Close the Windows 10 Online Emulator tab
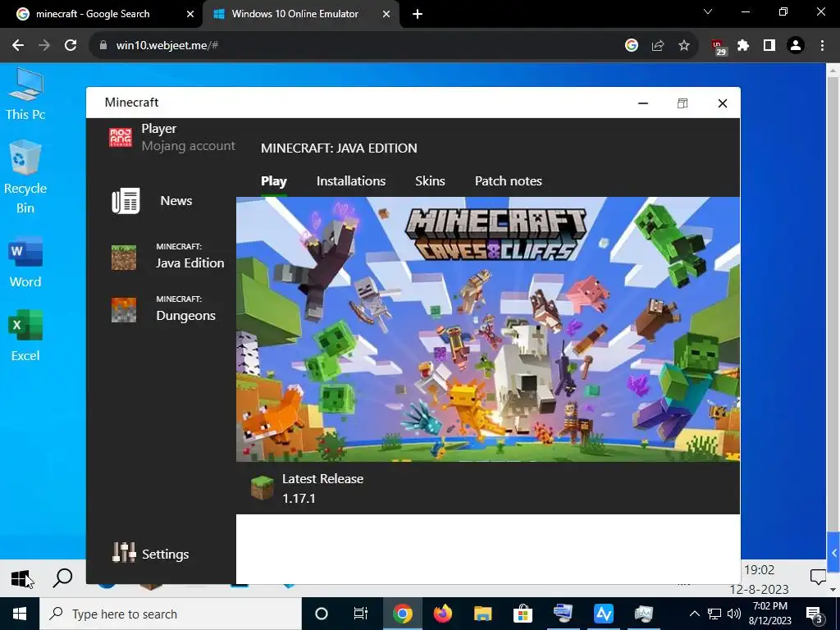 pyautogui.click(x=386, y=15)
